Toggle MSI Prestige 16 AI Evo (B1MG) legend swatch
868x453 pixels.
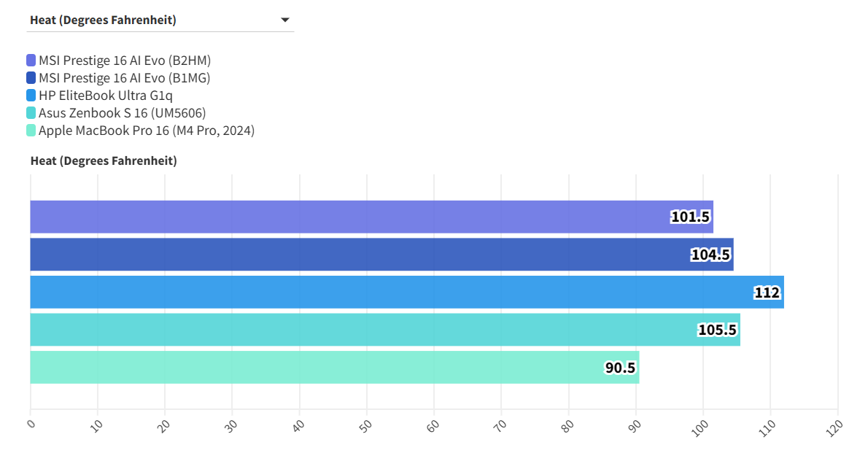tap(31, 78)
